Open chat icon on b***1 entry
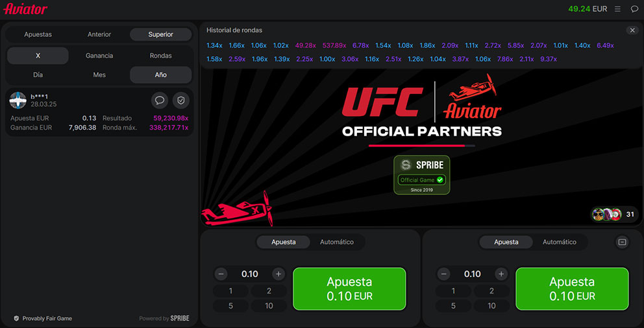This screenshot has height=328, width=644. tap(160, 100)
